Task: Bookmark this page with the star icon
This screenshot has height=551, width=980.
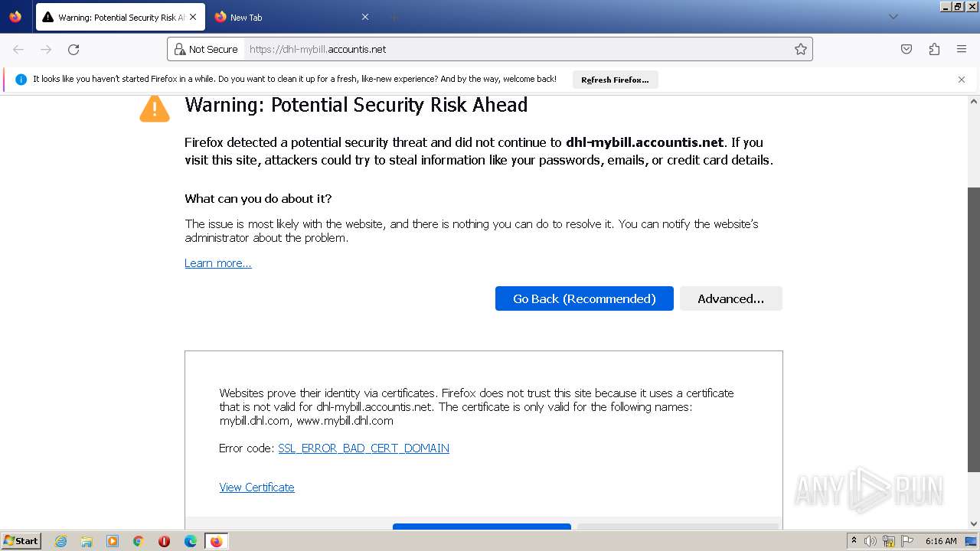Action: pos(801,49)
